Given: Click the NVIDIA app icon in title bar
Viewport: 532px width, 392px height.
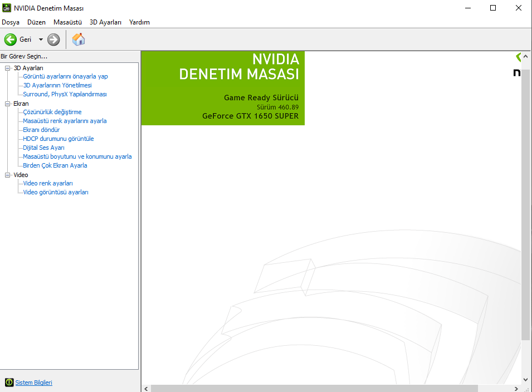Looking at the screenshot, I should click(x=7, y=8).
